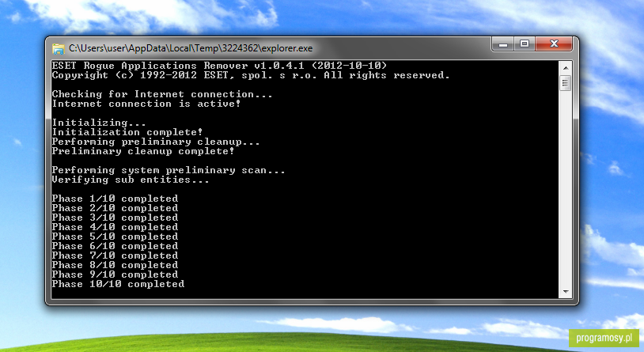644x352 pixels.
Task: Click the ESET Rogue Applications Remover version line
Action: pyautogui.click(x=219, y=66)
